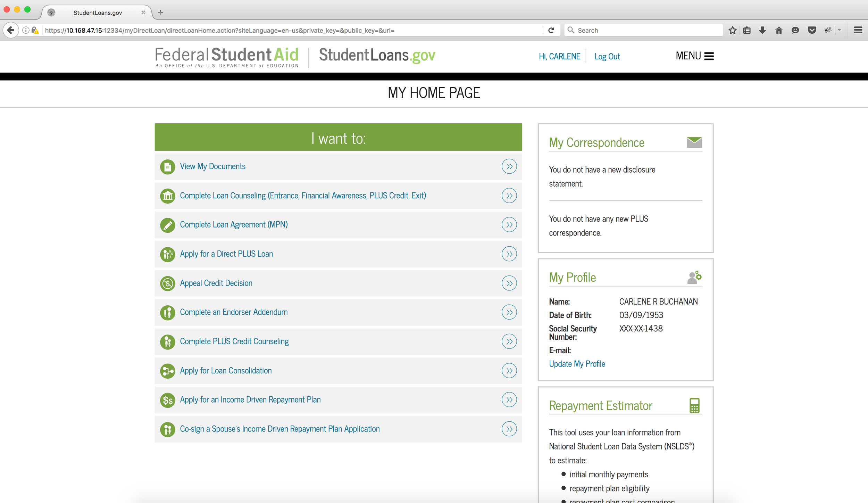Click the Loan Counseling building icon
Image resolution: width=868 pixels, height=503 pixels.
pos(167,196)
